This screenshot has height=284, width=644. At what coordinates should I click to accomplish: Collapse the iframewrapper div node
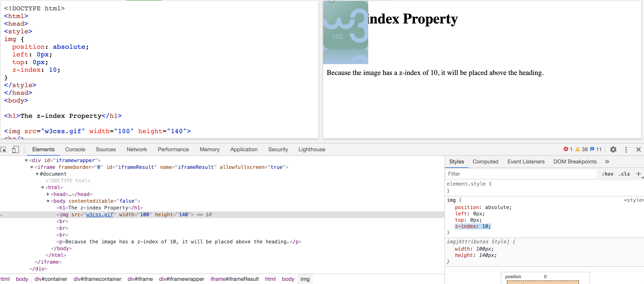pos(26,160)
